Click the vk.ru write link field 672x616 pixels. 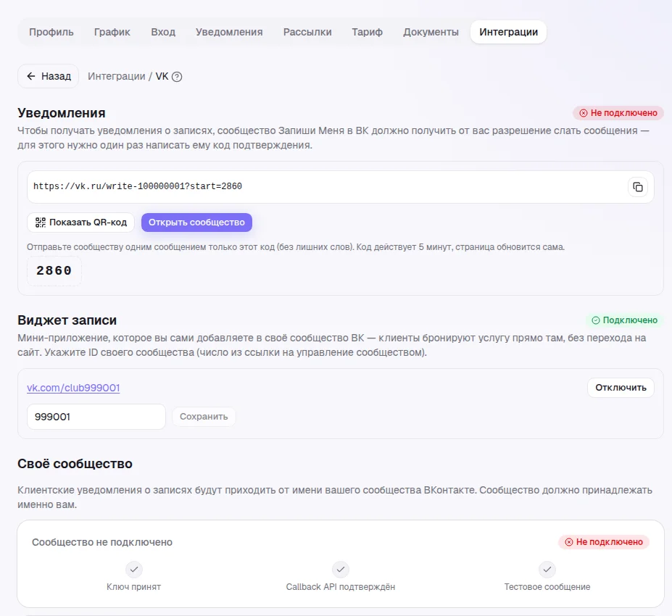[340, 187]
